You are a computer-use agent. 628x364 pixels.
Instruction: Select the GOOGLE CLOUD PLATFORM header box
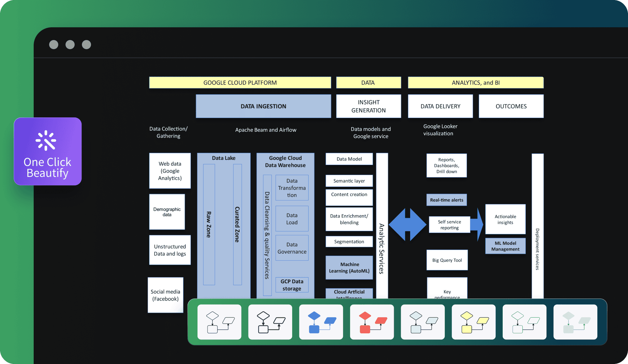240,83
